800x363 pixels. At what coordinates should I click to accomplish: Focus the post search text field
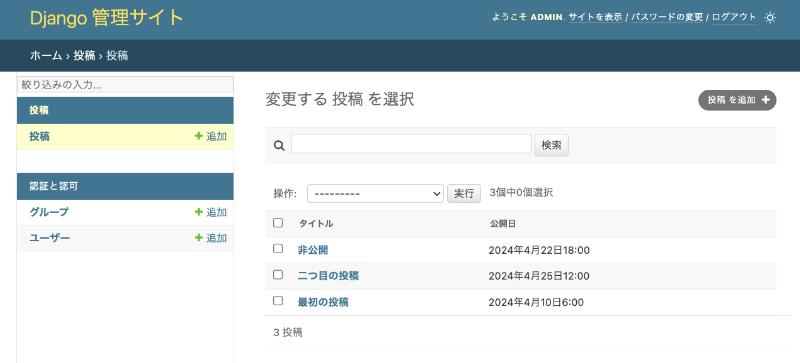tap(411, 144)
